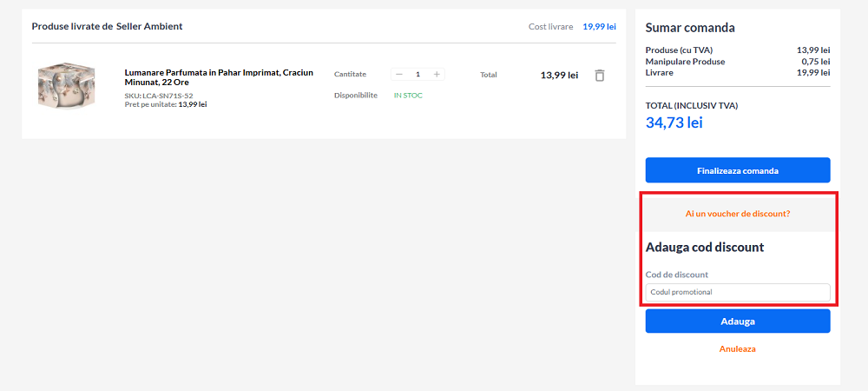Increase quantity with the plus button
Image resolution: width=868 pixels, height=391 pixels.
click(x=437, y=75)
